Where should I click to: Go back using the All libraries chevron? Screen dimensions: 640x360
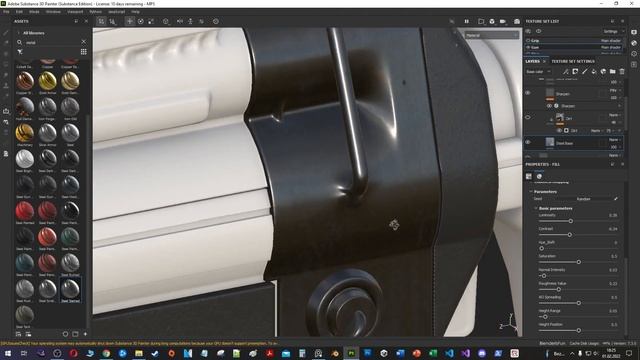[18, 33]
